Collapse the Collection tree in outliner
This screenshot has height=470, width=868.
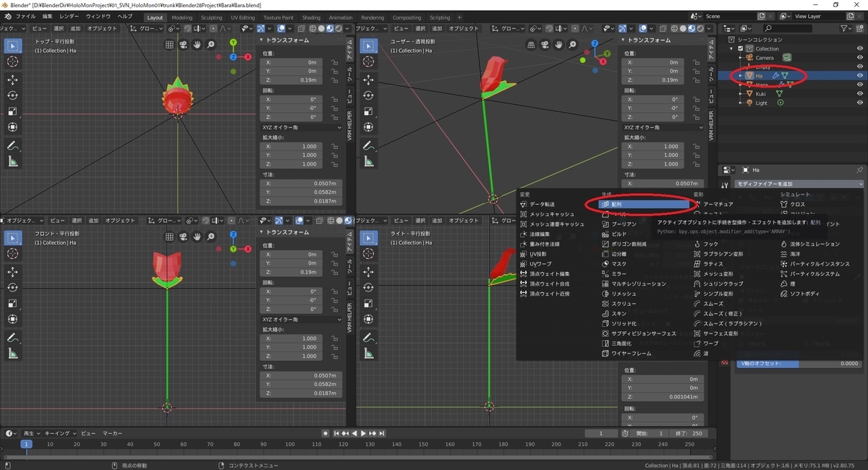coord(733,48)
